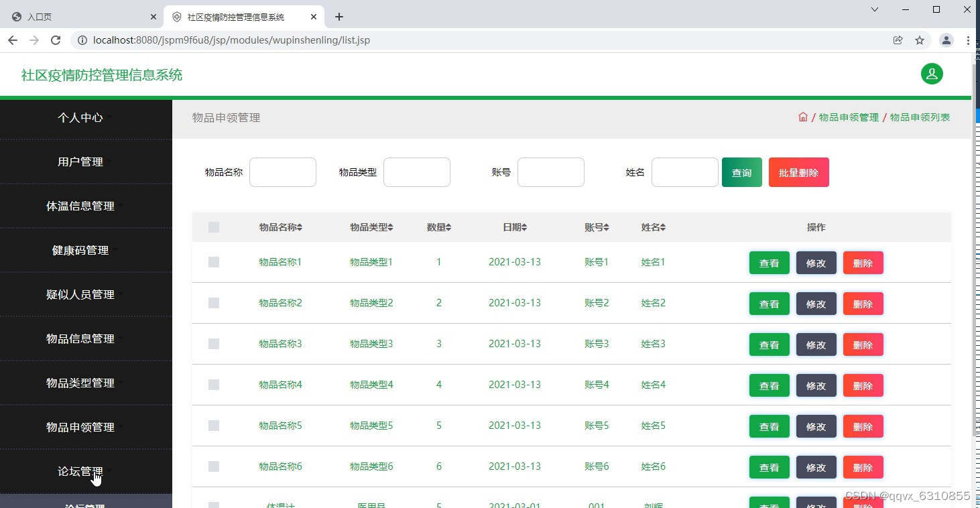Bookmark page with star icon
Viewport: 980px width, 508px height.
920,40
